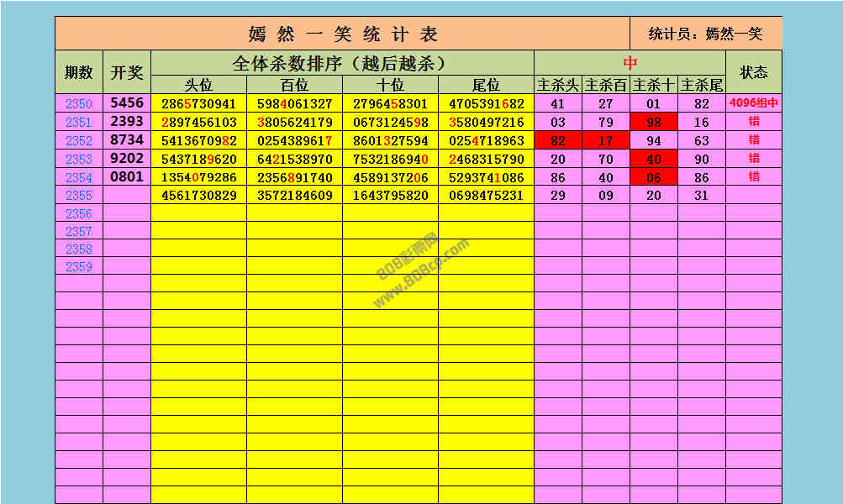Click the red 中 header cell

(x=630, y=63)
